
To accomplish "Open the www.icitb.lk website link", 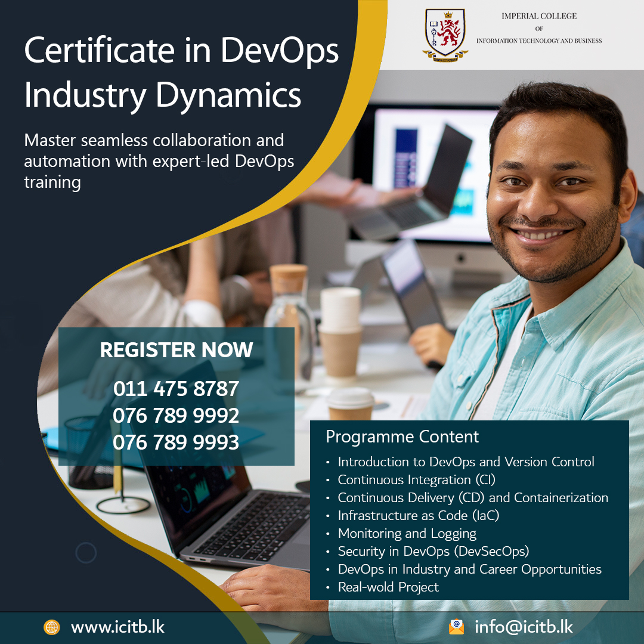I will (x=117, y=627).
